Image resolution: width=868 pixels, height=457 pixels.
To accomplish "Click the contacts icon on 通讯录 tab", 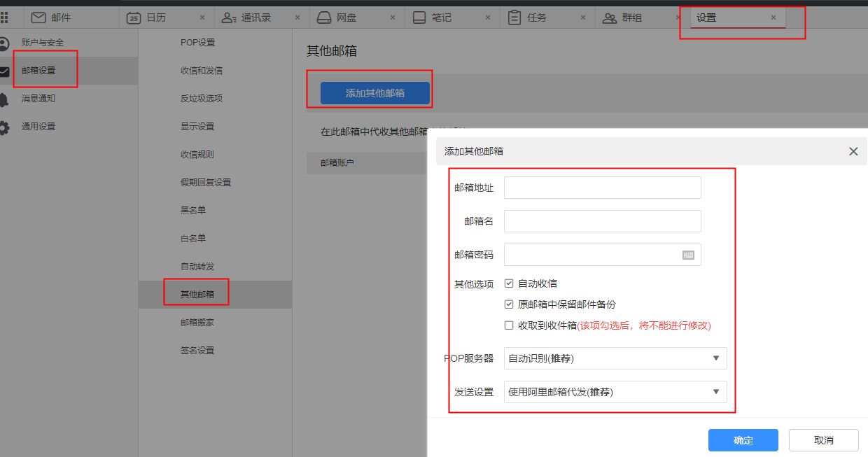I will (x=229, y=17).
